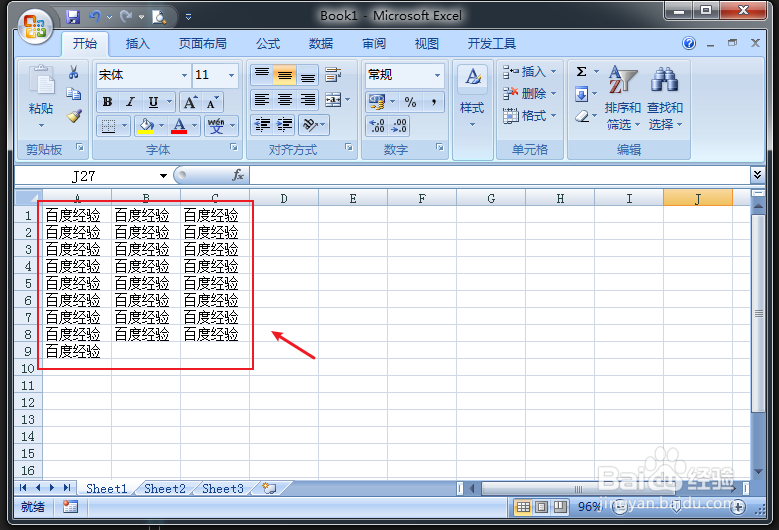This screenshot has width=779, height=530.
Task: Open the 数据 ribbon tab
Action: [321, 44]
